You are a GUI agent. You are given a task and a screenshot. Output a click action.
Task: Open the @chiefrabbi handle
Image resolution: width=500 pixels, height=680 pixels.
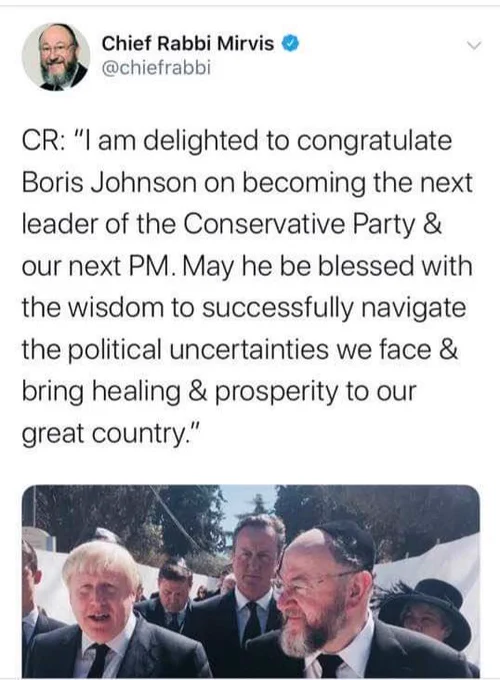pyautogui.click(x=156, y=68)
